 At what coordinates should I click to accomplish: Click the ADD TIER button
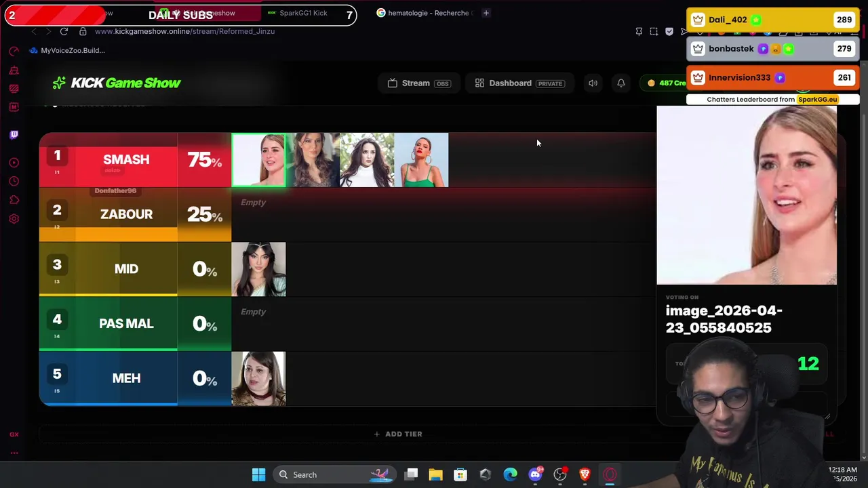click(x=398, y=434)
